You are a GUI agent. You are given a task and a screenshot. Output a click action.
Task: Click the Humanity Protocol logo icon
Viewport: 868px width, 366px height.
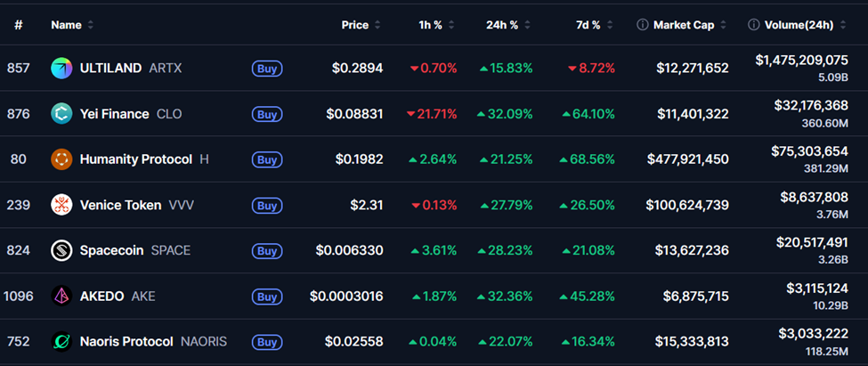(x=61, y=159)
